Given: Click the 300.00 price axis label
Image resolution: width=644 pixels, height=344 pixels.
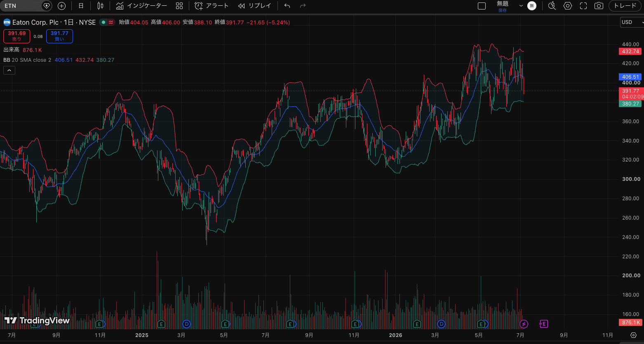Looking at the screenshot, I should (631, 179).
